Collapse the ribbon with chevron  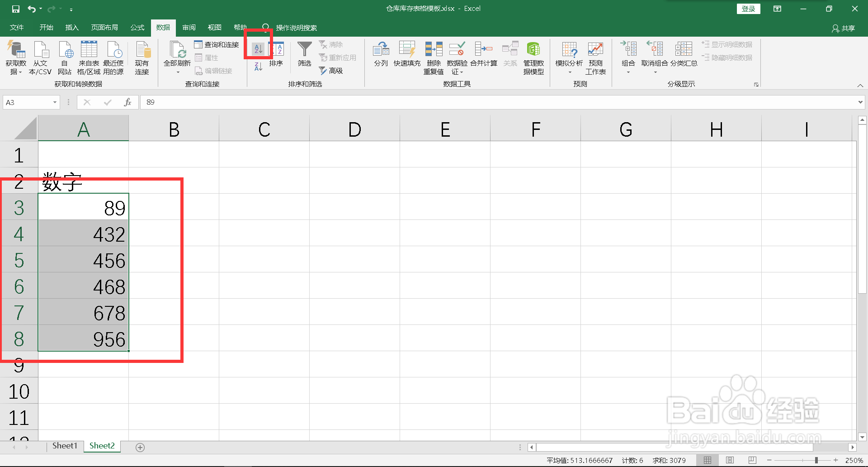click(x=860, y=86)
